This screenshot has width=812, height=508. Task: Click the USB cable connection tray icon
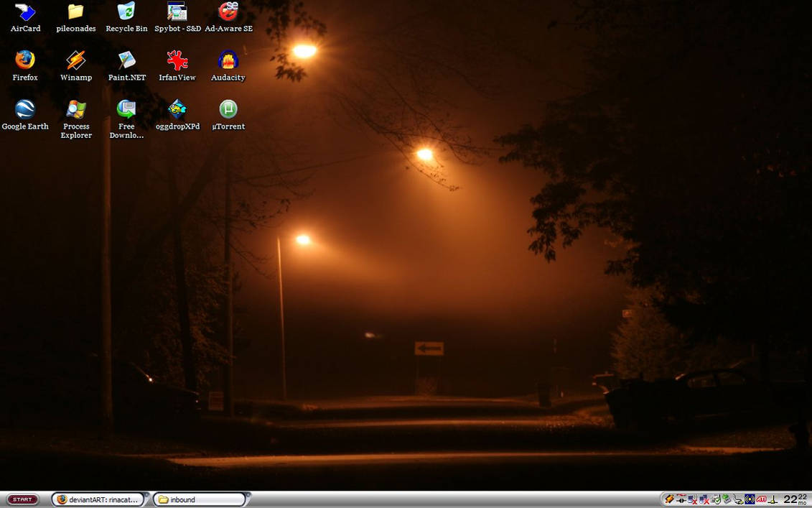[739, 499]
